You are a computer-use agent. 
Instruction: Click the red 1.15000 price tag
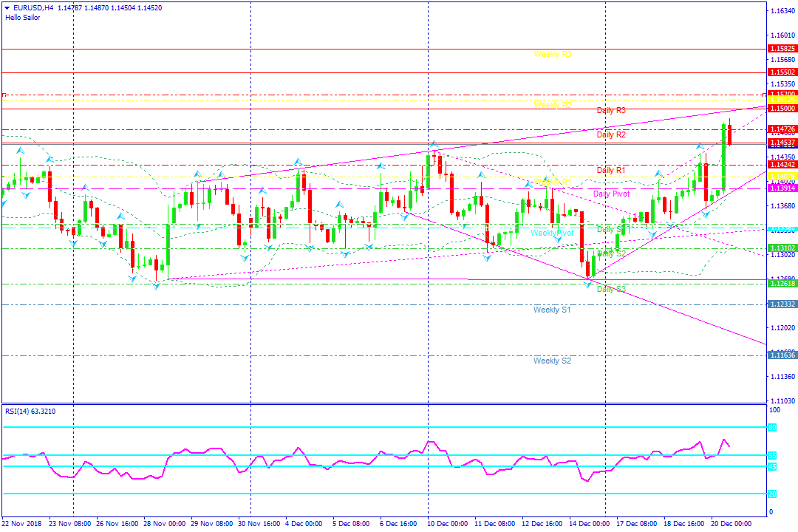(x=782, y=109)
